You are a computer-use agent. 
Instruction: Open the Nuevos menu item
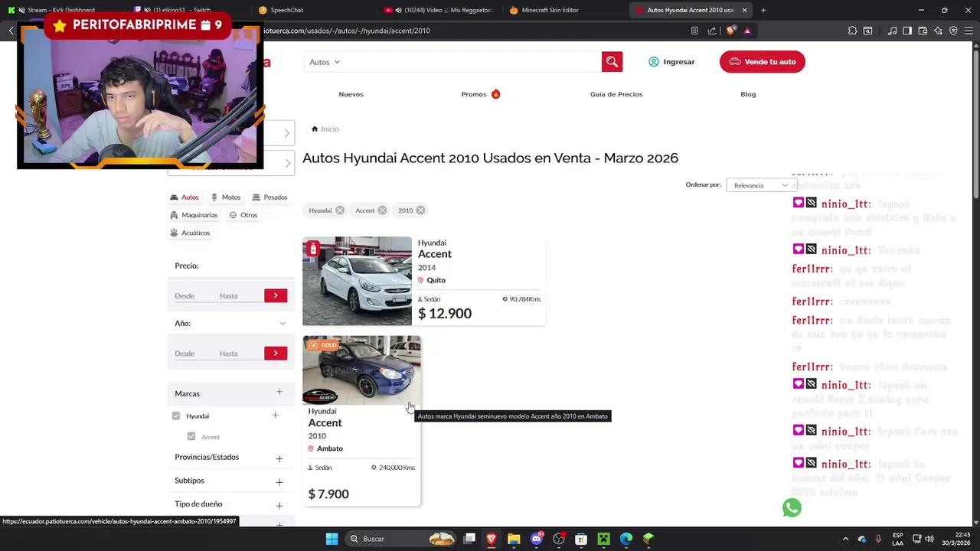tap(351, 94)
